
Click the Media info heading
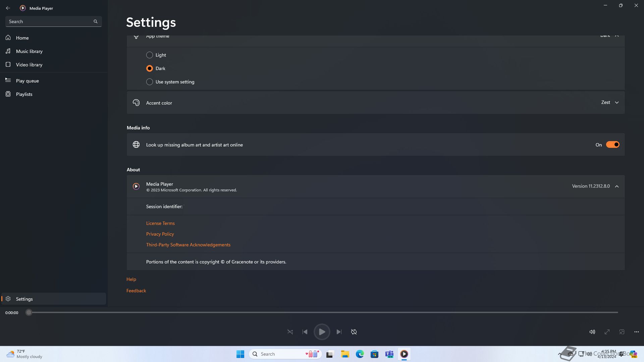tap(138, 128)
